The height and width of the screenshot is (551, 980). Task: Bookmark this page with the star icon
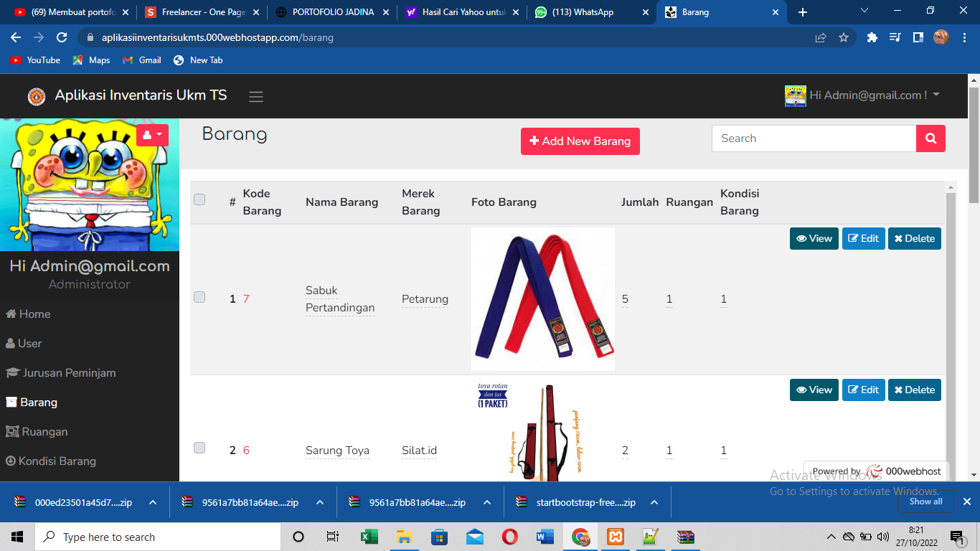click(844, 37)
